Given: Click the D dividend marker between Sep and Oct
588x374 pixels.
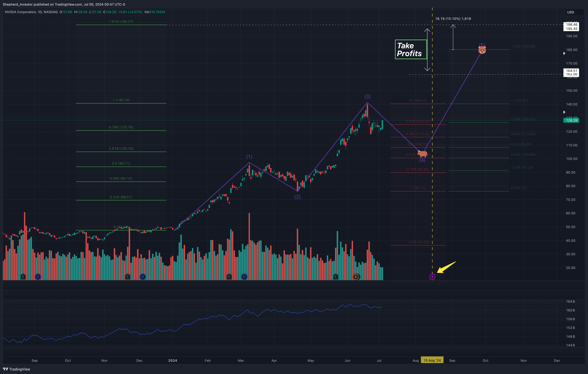Looking at the screenshot, I should [38, 277].
